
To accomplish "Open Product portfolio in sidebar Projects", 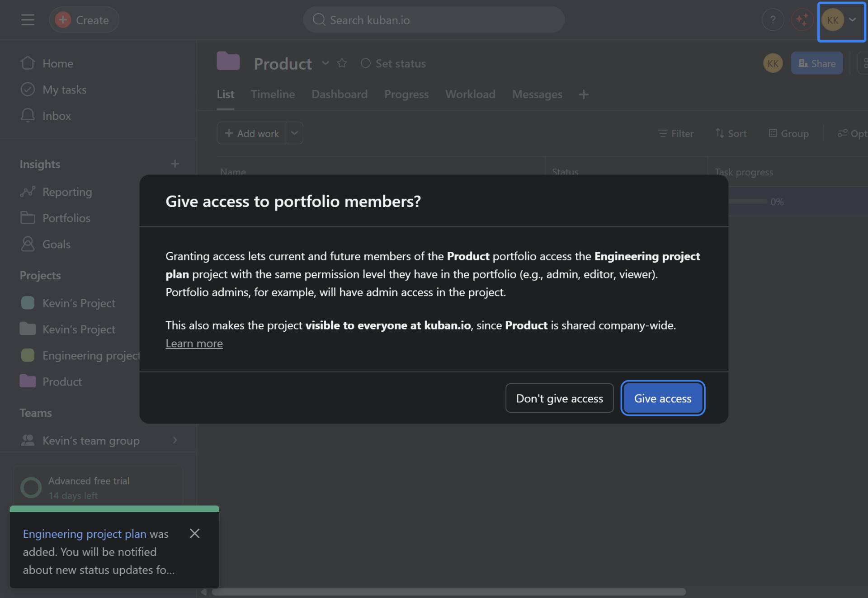I will coord(62,381).
